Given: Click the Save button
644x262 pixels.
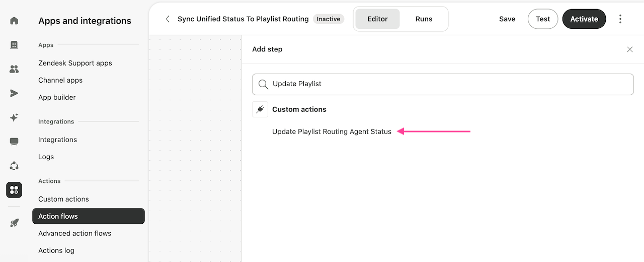Looking at the screenshot, I should [x=507, y=19].
